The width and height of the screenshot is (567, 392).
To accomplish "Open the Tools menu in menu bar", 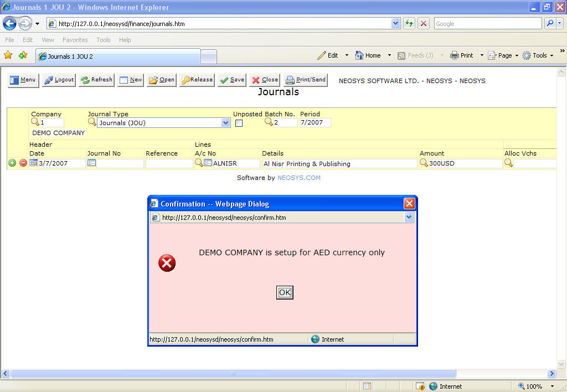I will click(104, 40).
